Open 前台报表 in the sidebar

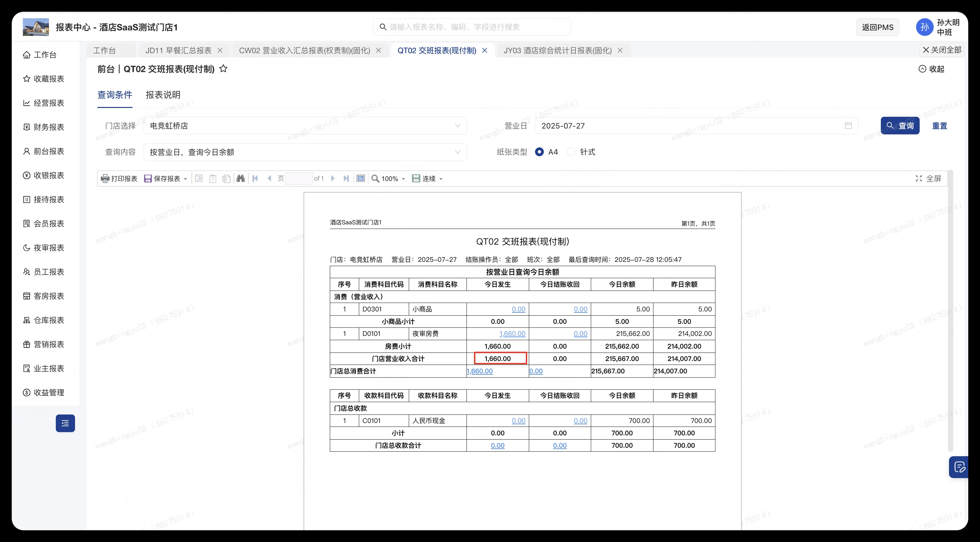coord(43,151)
